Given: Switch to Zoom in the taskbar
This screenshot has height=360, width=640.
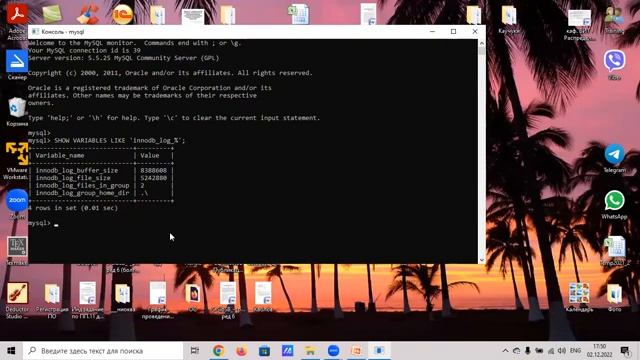Looking at the screenshot, I should [x=333, y=351].
